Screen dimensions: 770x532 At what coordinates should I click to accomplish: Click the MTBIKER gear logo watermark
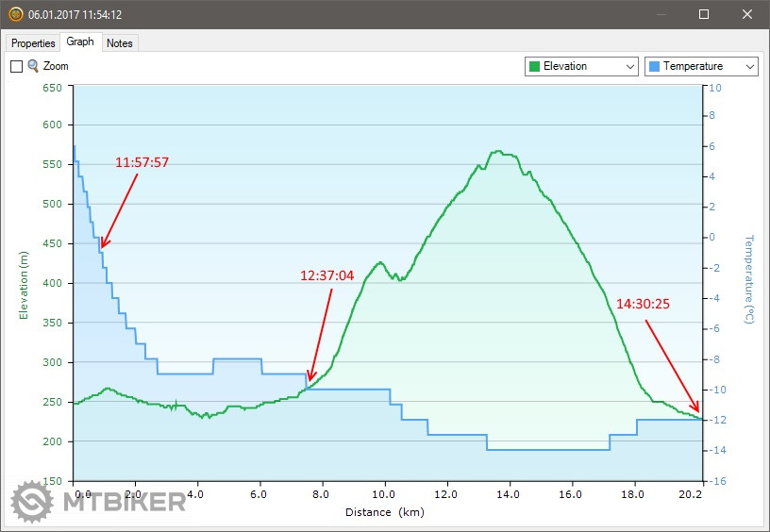[x=32, y=502]
